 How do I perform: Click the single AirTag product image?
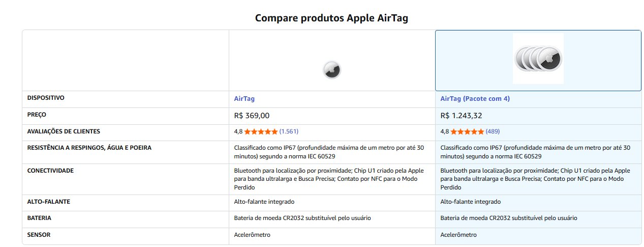pyautogui.click(x=331, y=70)
